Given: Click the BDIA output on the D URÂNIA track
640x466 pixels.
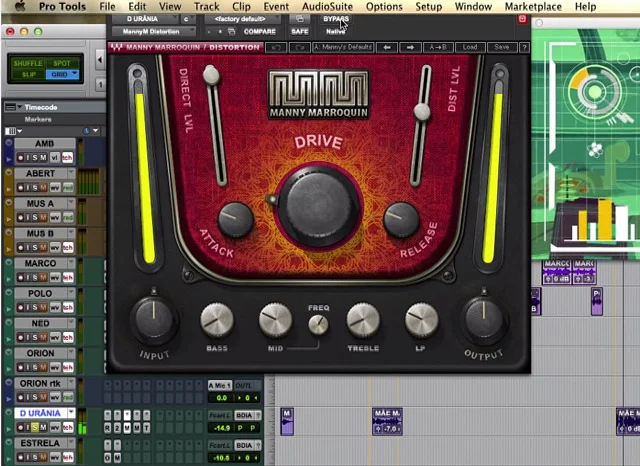Looking at the screenshot, I should coord(245,415).
